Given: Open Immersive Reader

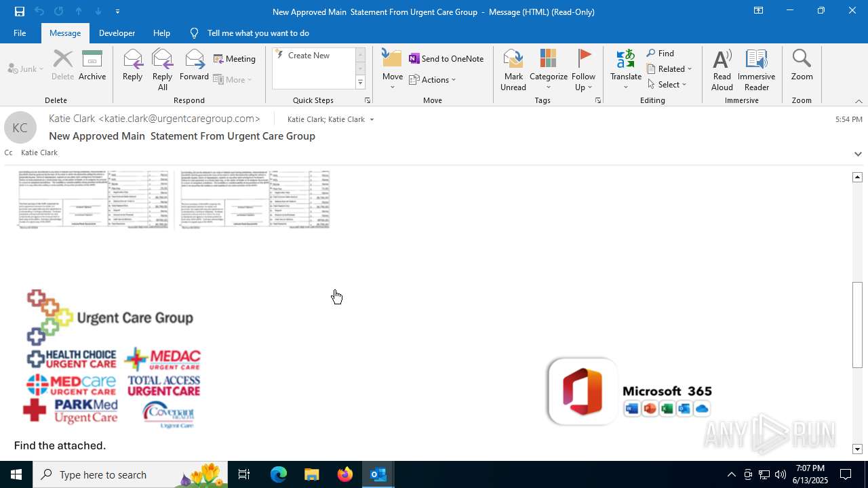Looking at the screenshot, I should pyautogui.click(x=756, y=70).
